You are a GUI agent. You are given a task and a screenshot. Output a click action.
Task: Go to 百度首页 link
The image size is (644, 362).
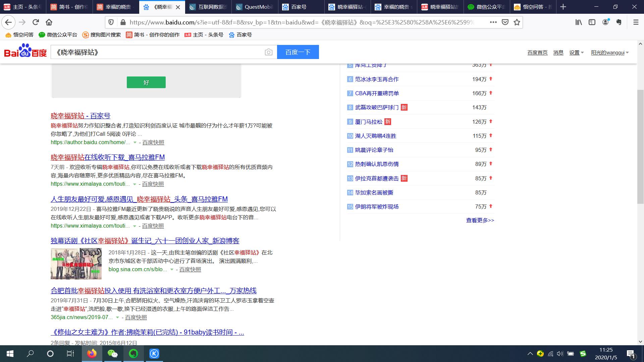click(537, 53)
